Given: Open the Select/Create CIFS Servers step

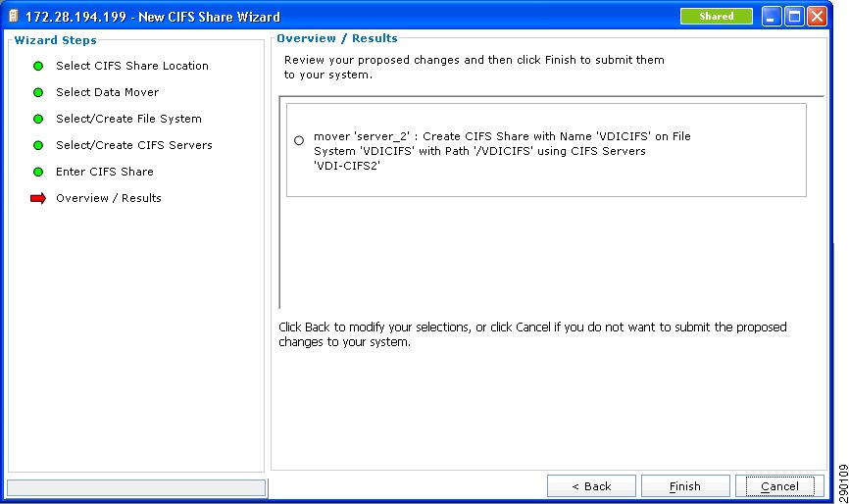Looking at the screenshot, I should point(134,146).
